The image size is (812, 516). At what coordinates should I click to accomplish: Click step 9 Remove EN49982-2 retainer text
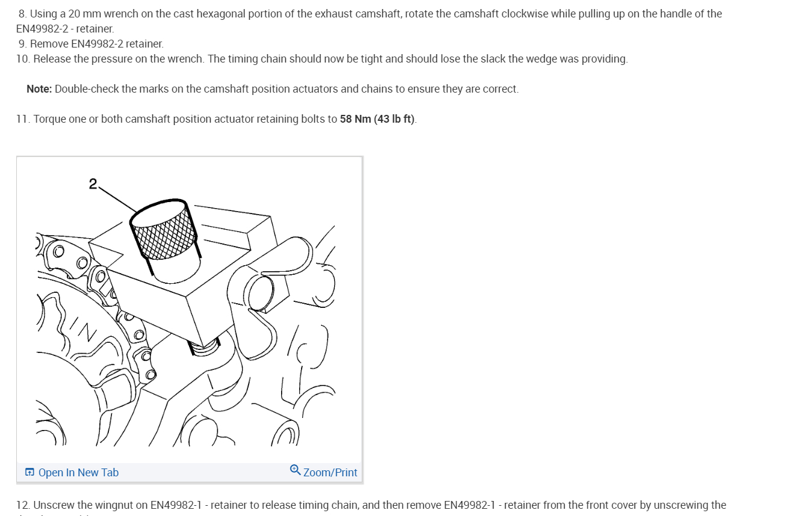[x=91, y=44]
